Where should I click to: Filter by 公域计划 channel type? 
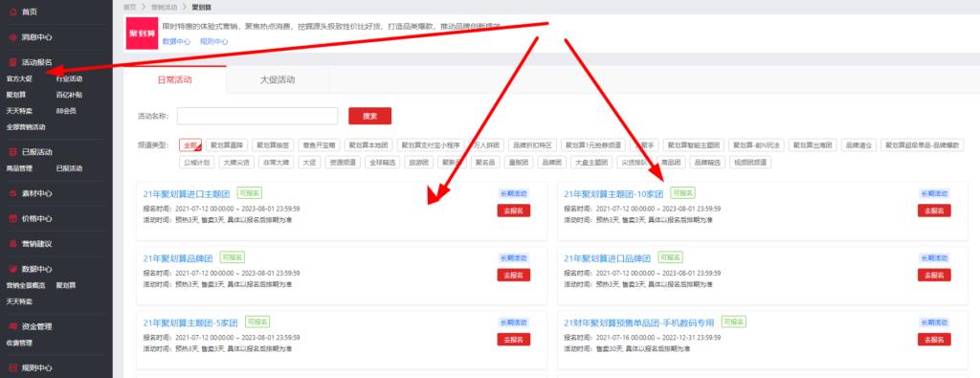coord(197,163)
